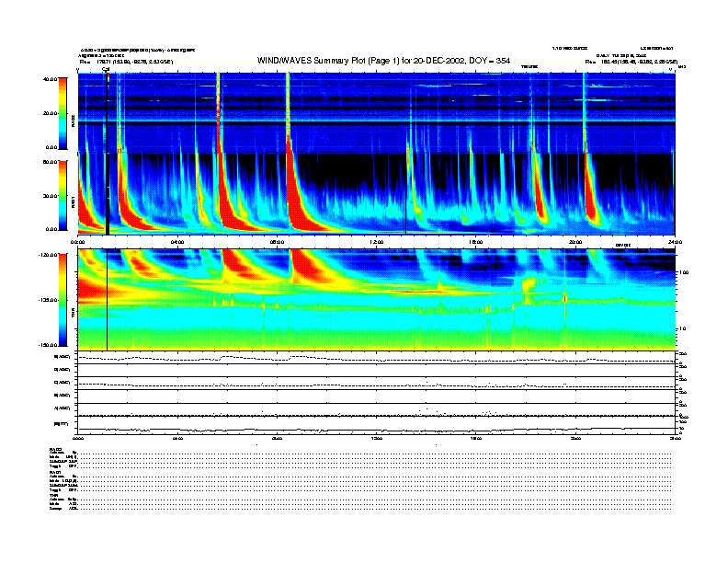The height and width of the screenshot is (563, 728).
Task: Click the RAD2 vertical axis label
Action: coord(73,121)
